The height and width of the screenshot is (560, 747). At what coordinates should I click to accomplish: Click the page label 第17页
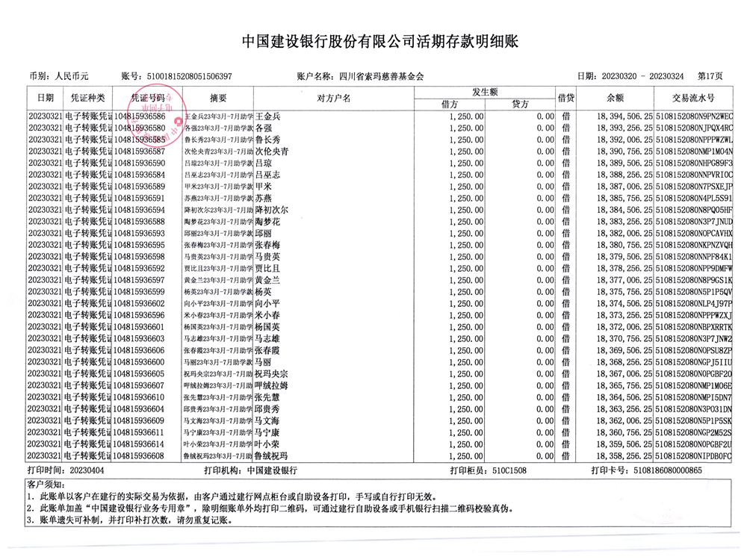710,76
